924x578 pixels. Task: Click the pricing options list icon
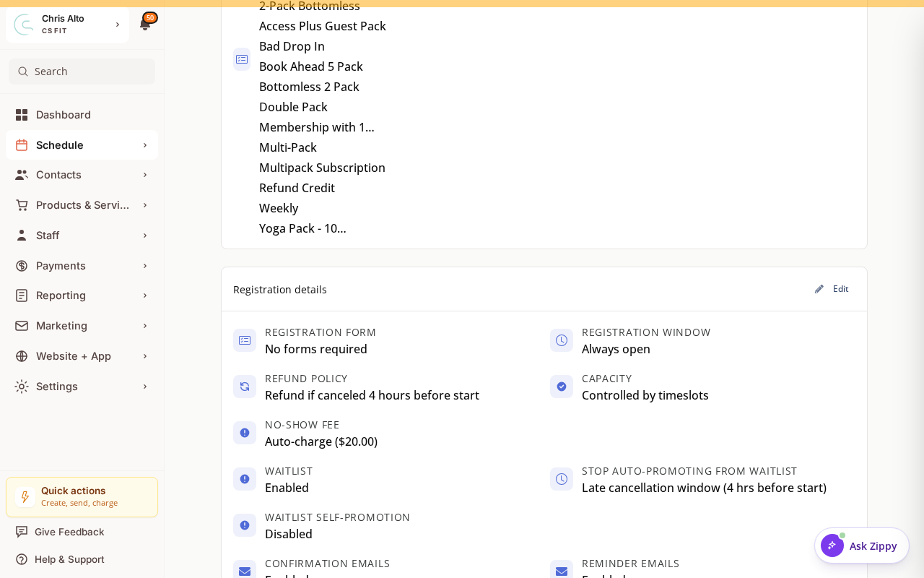(242, 59)
